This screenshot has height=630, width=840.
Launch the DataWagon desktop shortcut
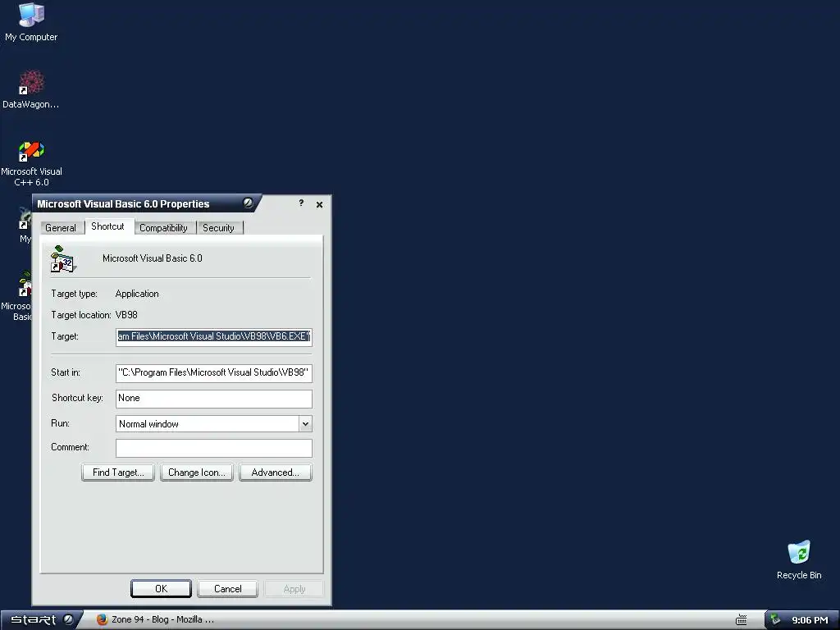(31, 89)
